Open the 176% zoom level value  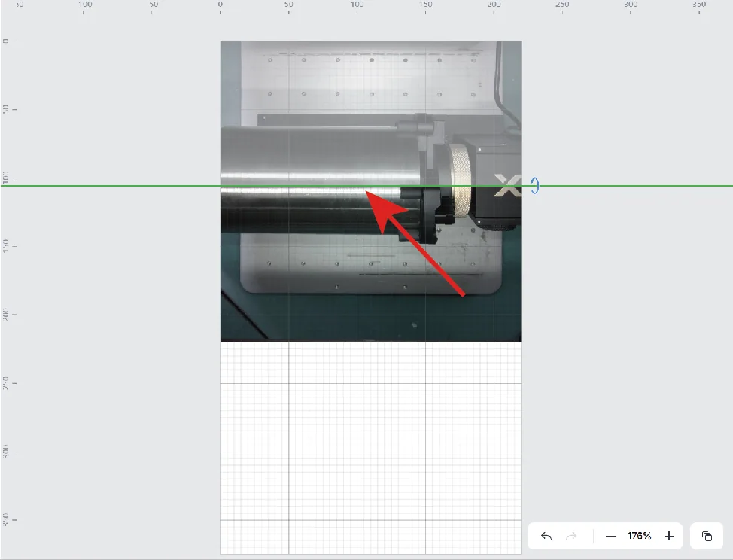pyautogui.click(x=640, y=536)
